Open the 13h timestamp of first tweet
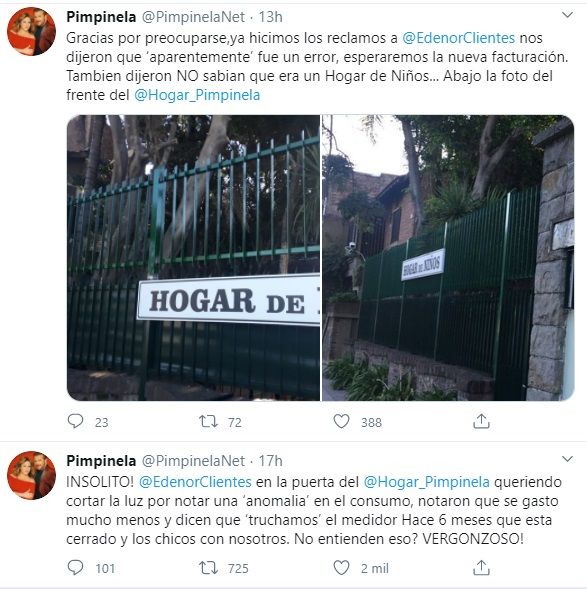Viewport: 587px width, 589px height. 270,17
